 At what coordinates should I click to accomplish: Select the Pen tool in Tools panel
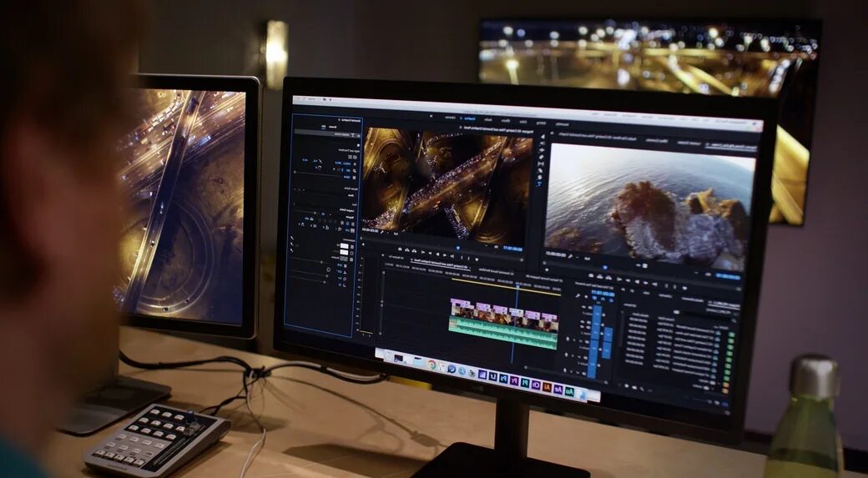click(x=541, y=170)
